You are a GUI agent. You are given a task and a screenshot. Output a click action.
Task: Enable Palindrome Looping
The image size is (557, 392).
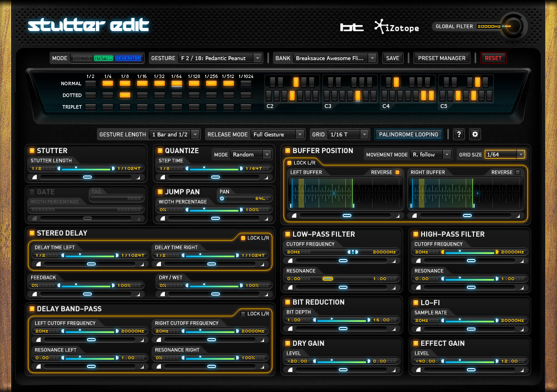(409, 134)
